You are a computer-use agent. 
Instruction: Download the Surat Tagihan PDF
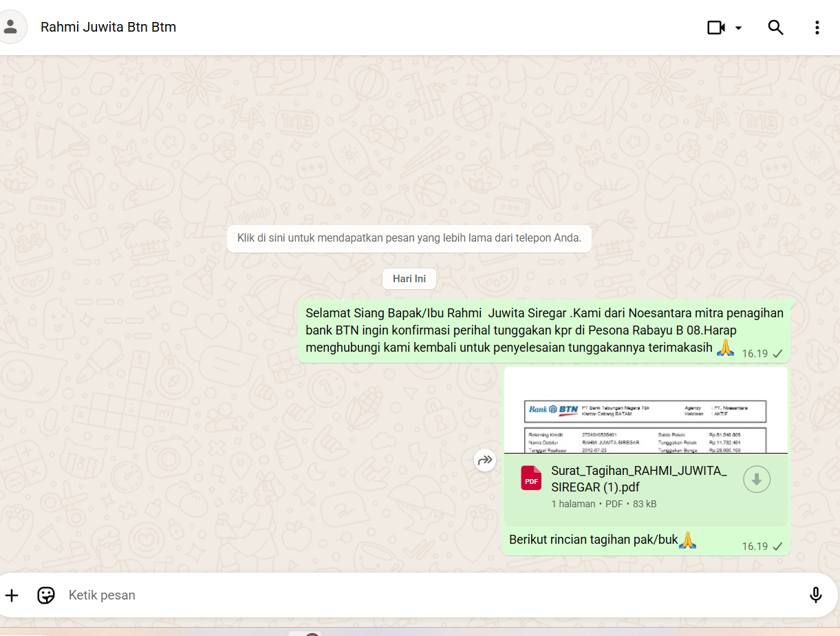coord(756,479)
